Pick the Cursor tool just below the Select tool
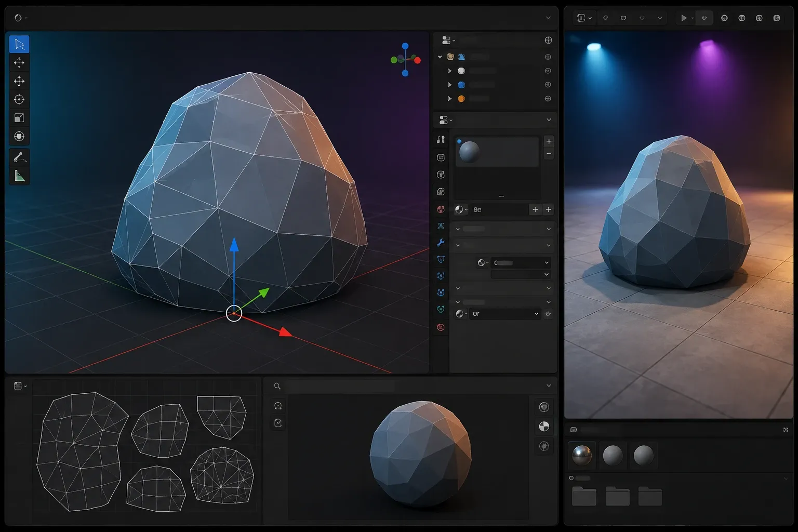 click(x=19, y=63)
